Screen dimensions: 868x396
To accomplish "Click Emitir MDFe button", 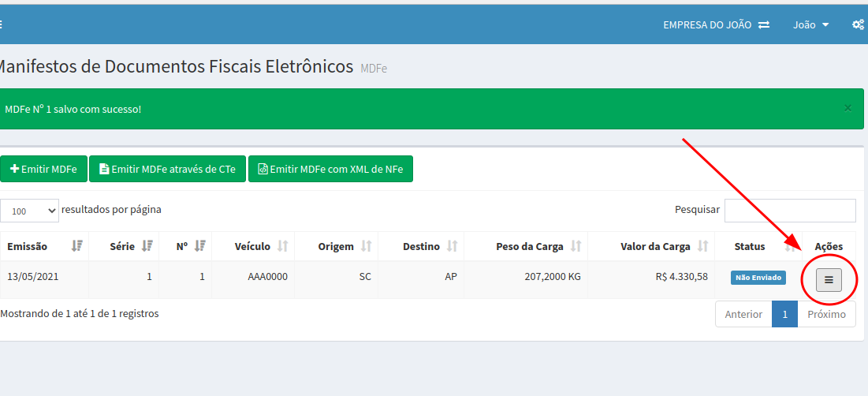I will pos(43,169).
